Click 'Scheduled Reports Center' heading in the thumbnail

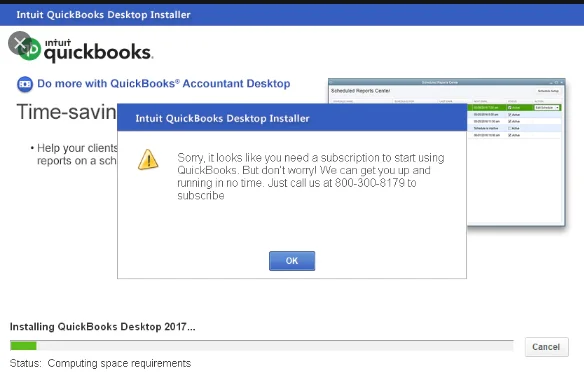point(360,91)
